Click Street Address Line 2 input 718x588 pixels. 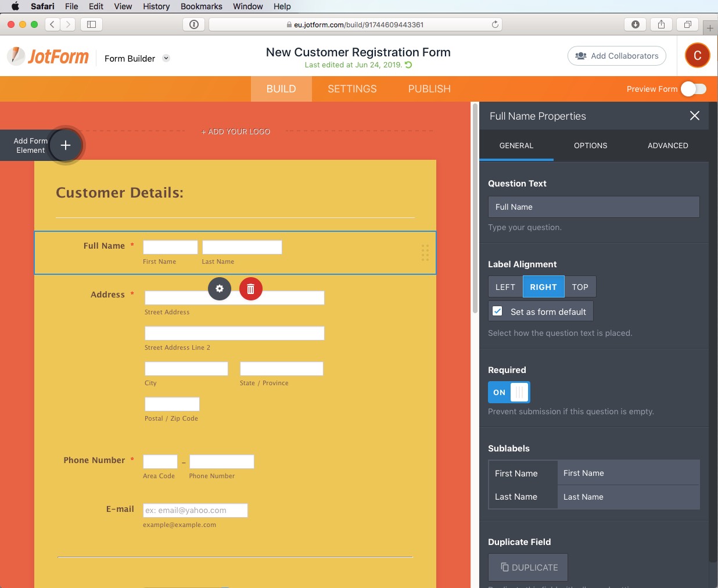[x=235, y=333]
